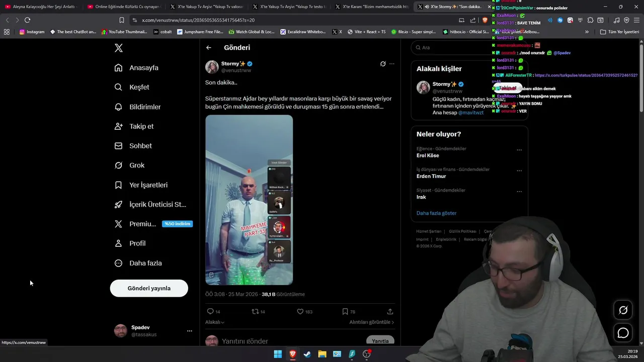
Task: Click the share icon under the post
Action: click(x=390, y=312)
